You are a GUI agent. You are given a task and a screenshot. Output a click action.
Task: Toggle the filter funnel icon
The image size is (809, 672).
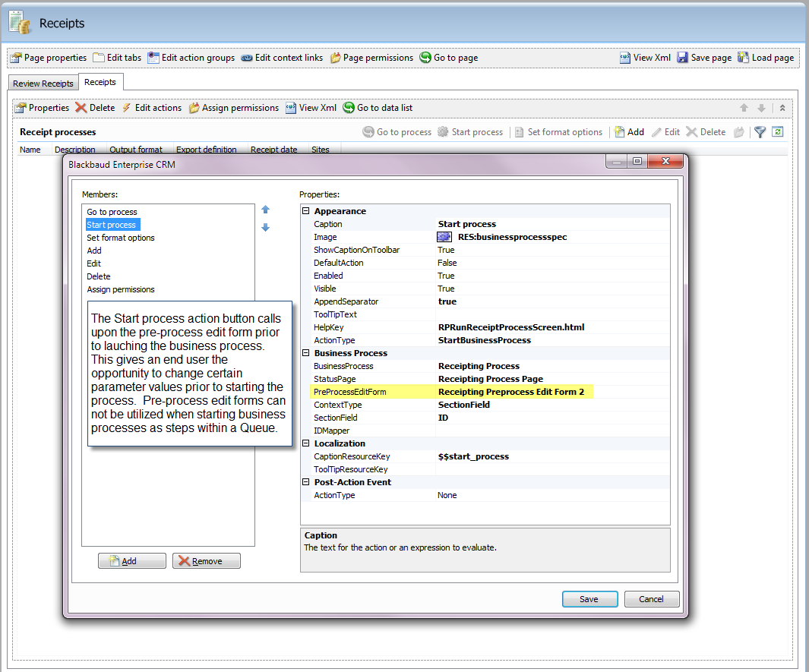pos(760,132)
